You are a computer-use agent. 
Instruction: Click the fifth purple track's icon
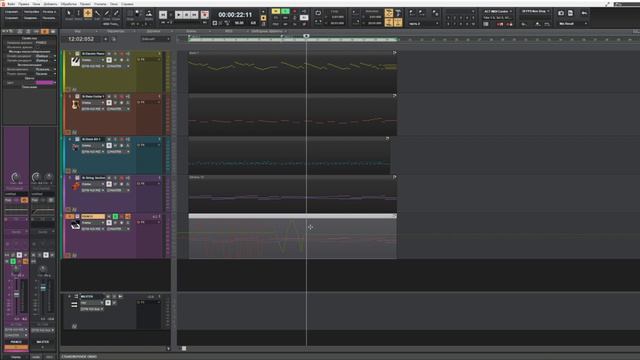(x=75, y=225)
